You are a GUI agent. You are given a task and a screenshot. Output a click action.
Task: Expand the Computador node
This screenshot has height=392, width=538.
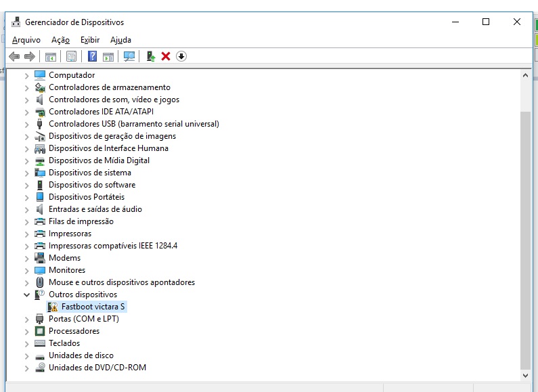point(26,76)
